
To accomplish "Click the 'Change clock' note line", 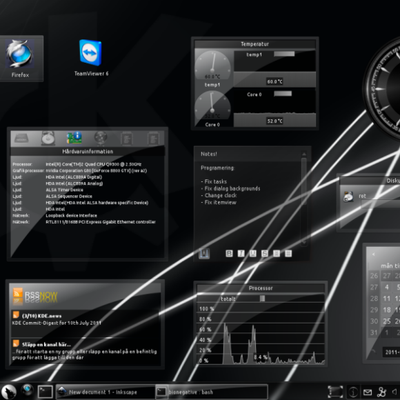I will coord(219,196).
